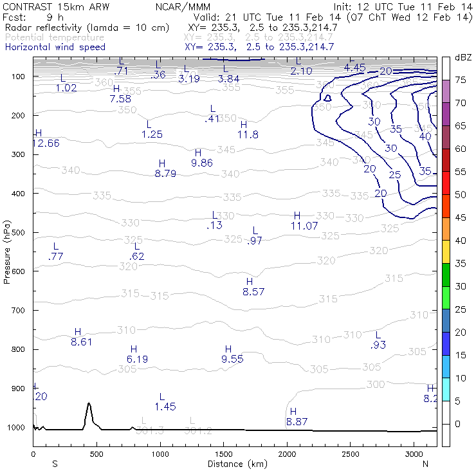This screenshot has height=476, width=476.
Task: Click the wind maximum 'H 11.8'
Action: coord(248,130)
